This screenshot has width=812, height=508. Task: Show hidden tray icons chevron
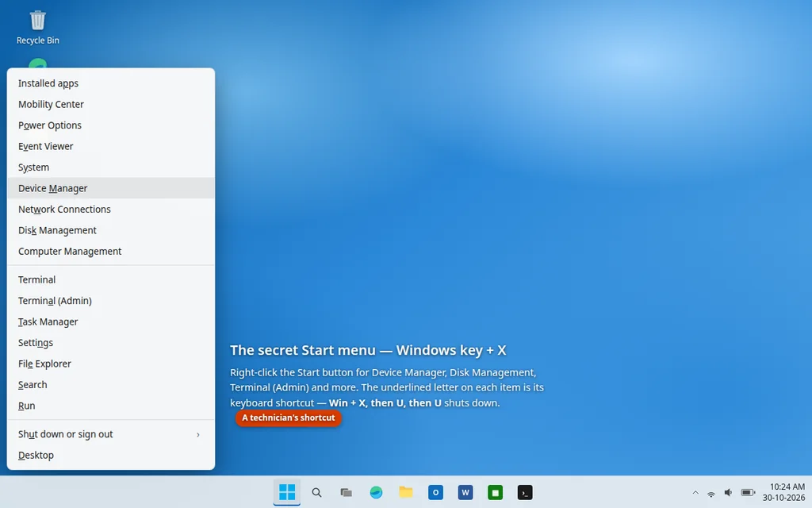click(695, 493)
